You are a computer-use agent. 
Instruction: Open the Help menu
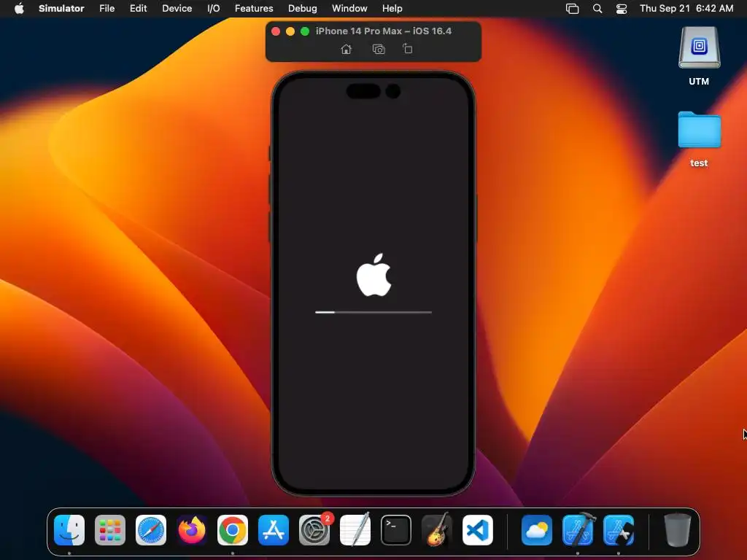coord(392,8)
